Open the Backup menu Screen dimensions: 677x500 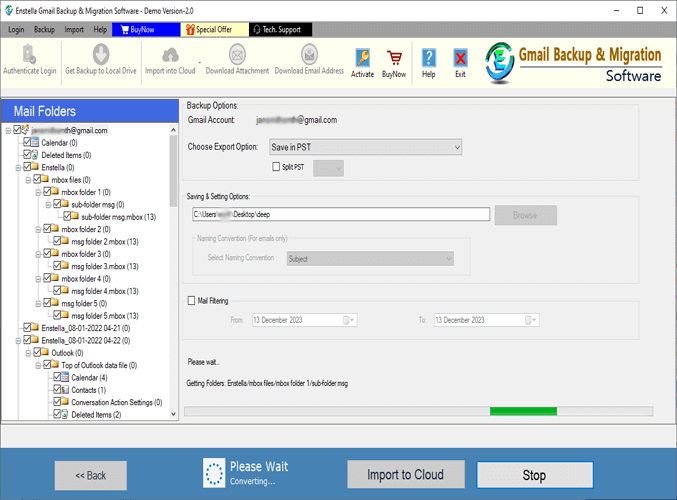44,30
